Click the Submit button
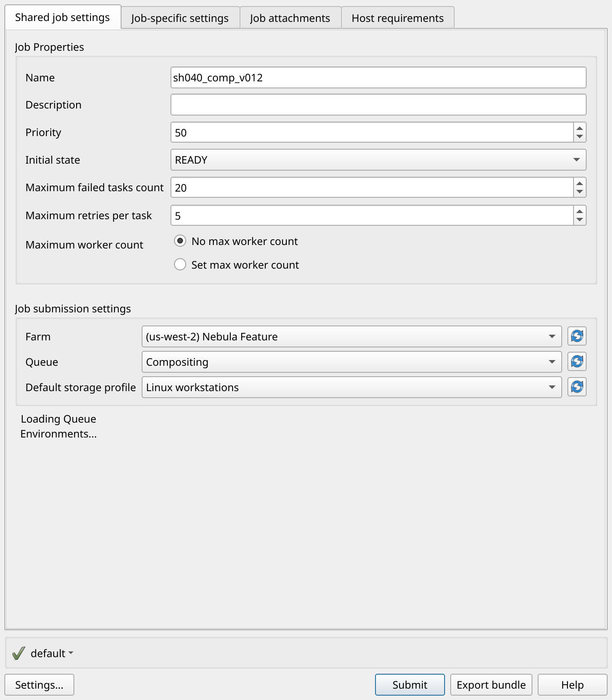 [x=410, y=685]
